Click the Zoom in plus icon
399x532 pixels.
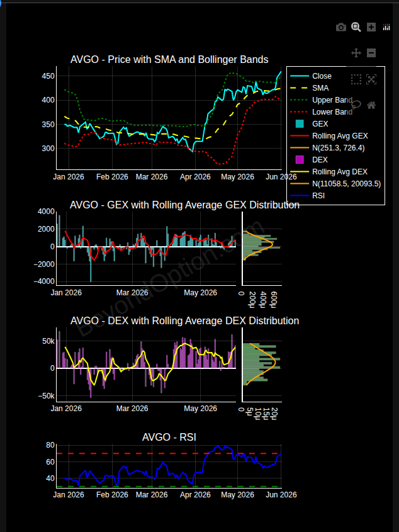[371, 27]
